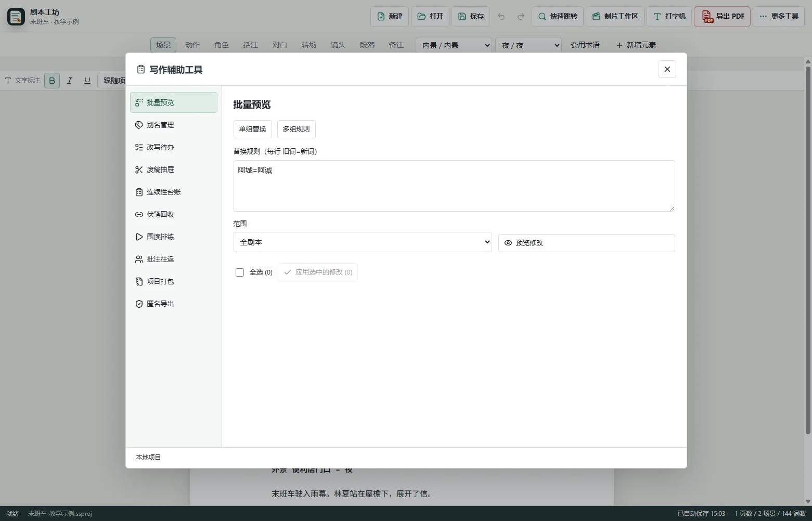Open the 制片工作区 workspace
The image size is (812, 521).
pyautogui.click(x=615, y=16)
